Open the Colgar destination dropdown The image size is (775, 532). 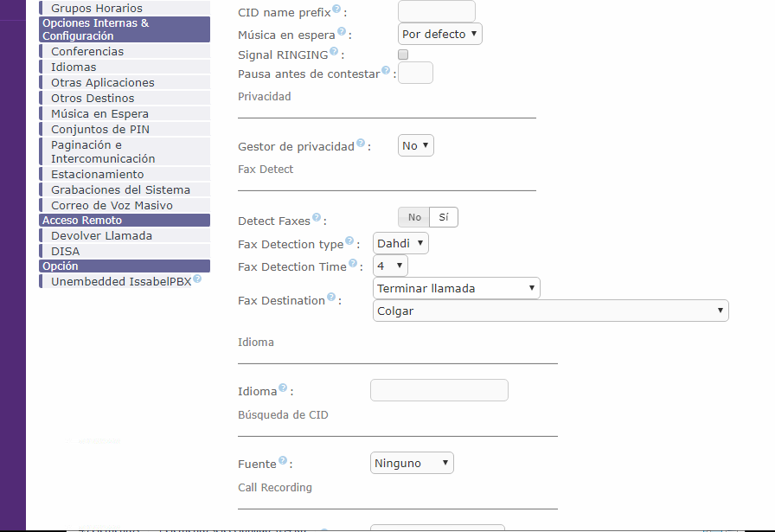[x=551, y=311]
